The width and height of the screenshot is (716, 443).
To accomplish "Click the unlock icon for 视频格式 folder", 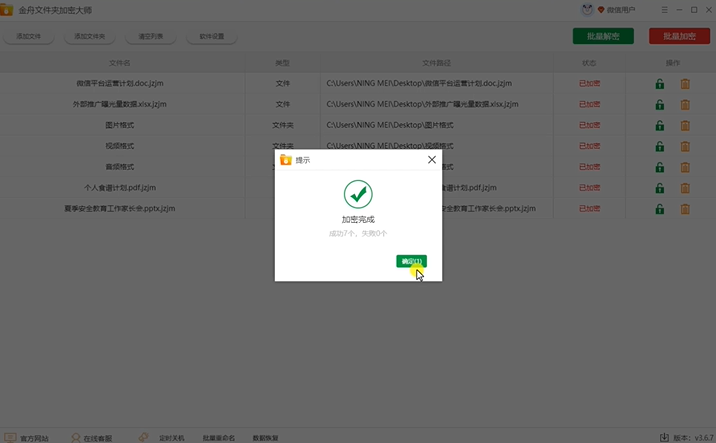I will 659,146.
